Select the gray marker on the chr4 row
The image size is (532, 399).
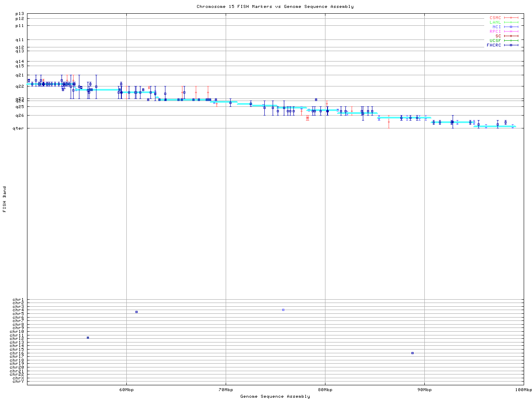point(283,310)
